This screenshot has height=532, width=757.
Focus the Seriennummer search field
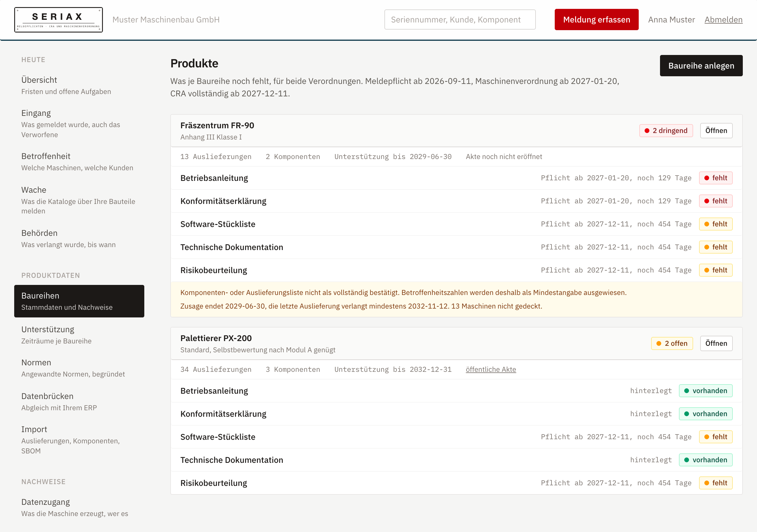pos(460,20)
